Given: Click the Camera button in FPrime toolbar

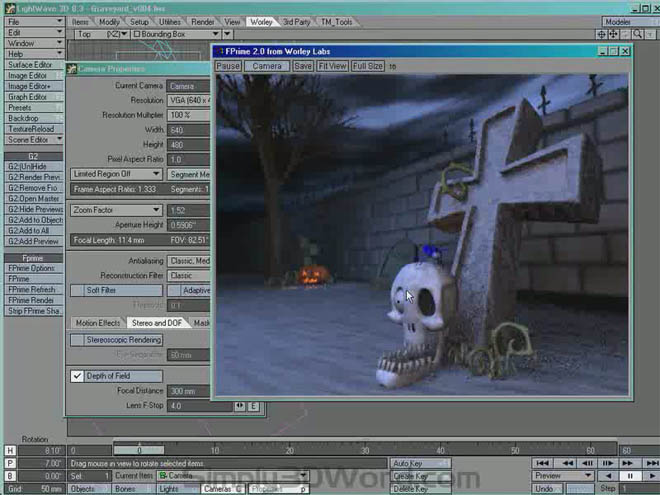Looking at the screenshot, I should [267, 66].
